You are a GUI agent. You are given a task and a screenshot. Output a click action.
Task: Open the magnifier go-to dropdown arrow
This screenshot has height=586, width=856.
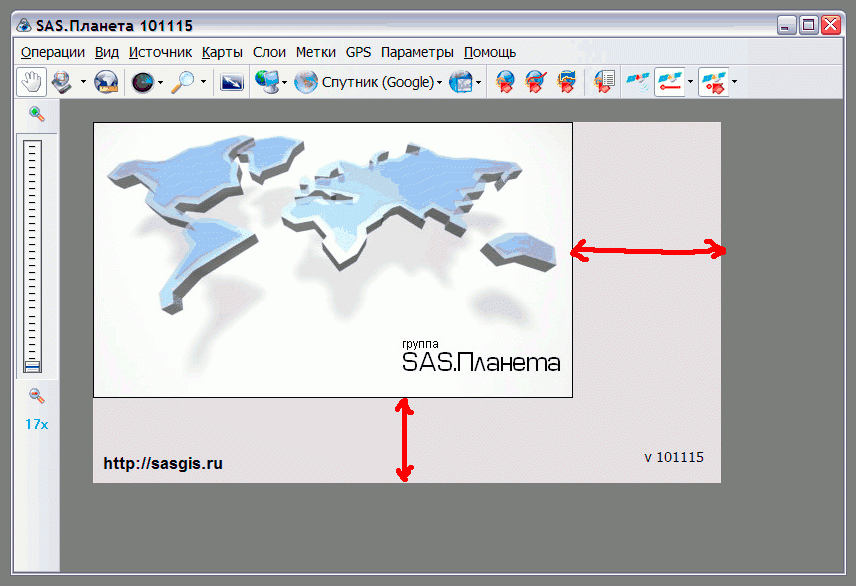203,82
